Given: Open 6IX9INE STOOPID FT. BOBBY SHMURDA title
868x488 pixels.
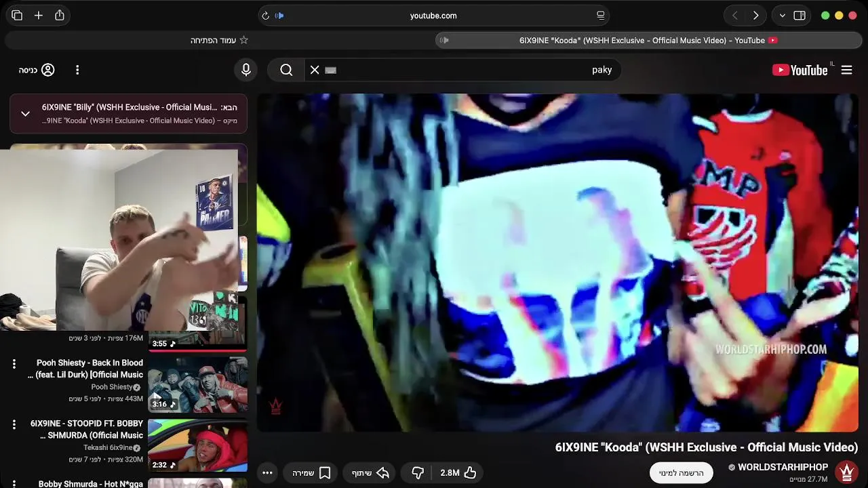Looking at the screenshot, I should coord(87,430).
